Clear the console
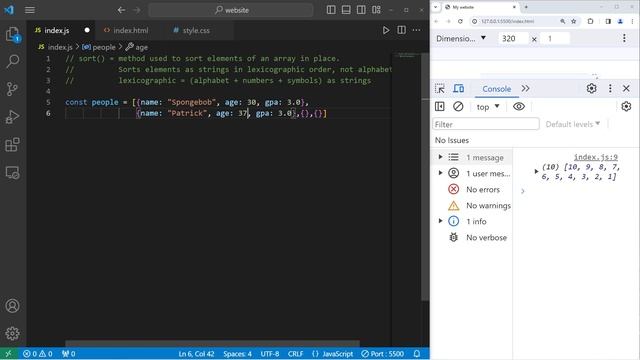 tap(458, 107)
